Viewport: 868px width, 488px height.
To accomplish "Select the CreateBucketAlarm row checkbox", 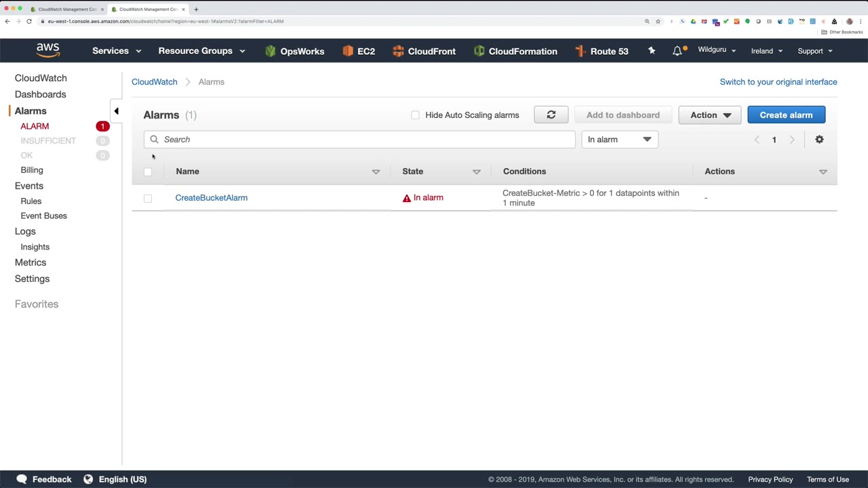I will pyautogui.click(x=148, y=199).
